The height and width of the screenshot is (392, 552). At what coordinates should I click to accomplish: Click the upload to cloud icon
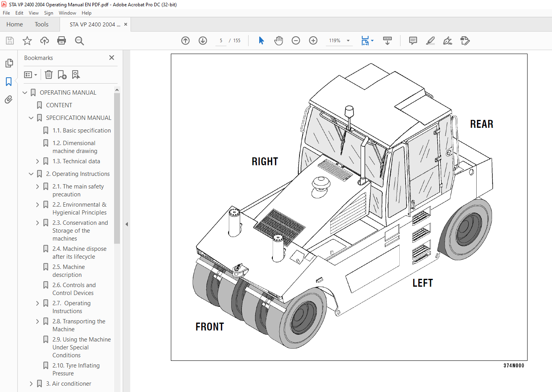(45, 41)
